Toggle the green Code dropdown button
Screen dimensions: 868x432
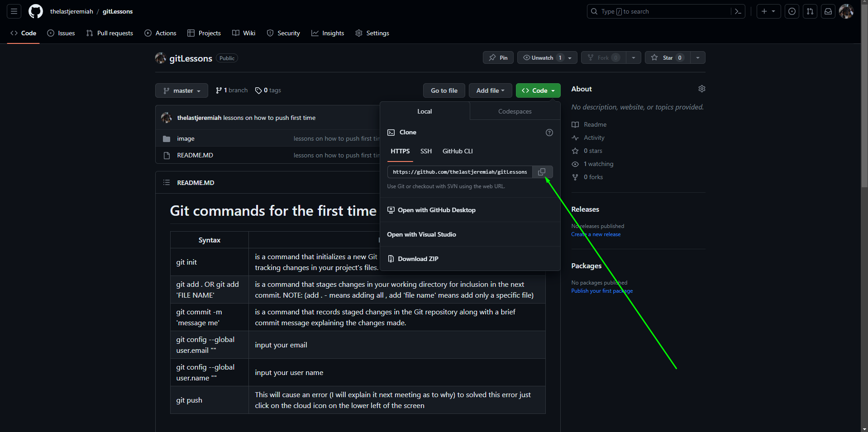tap(538, 90)
